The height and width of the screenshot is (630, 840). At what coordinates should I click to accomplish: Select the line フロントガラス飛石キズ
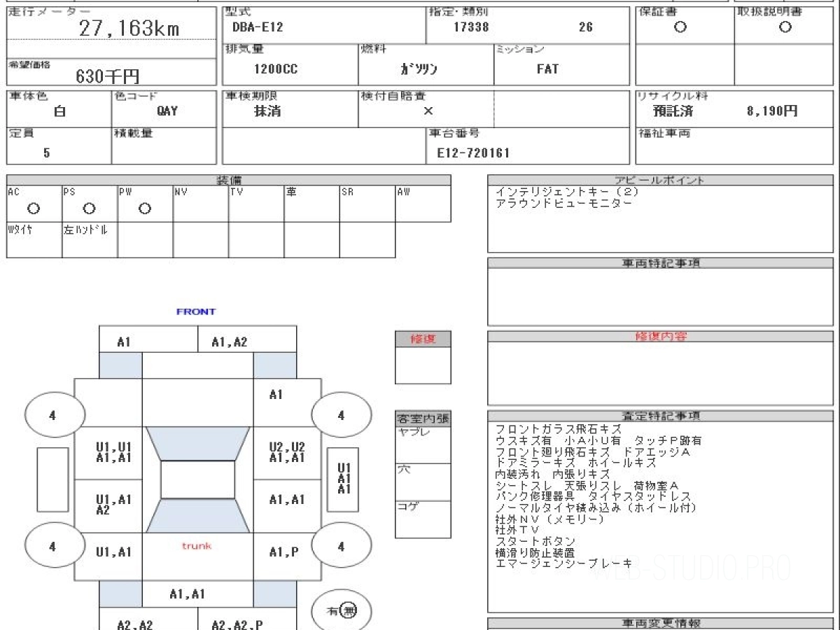coord(558,429)
